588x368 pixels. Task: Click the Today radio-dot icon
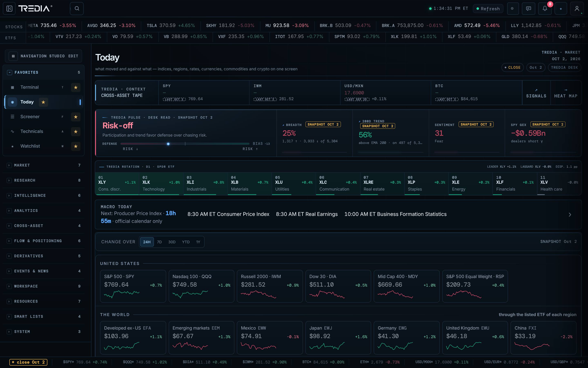tap(12, 102)
